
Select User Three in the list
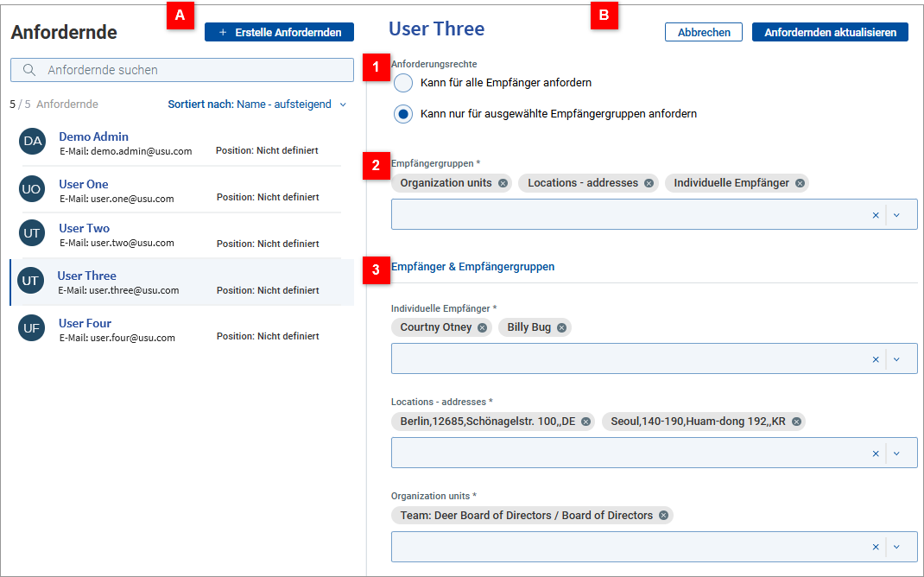[x=182, y=282]
